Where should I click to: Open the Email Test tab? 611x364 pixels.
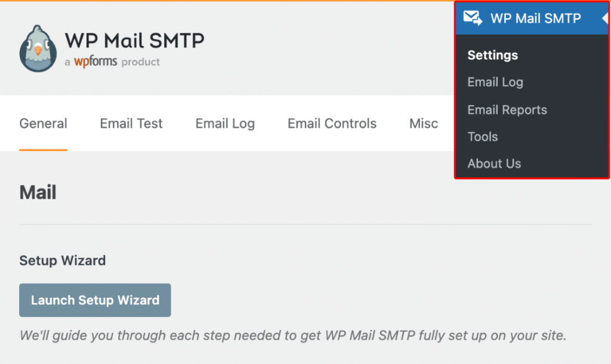pyautogui.click(x=131, y=124)
